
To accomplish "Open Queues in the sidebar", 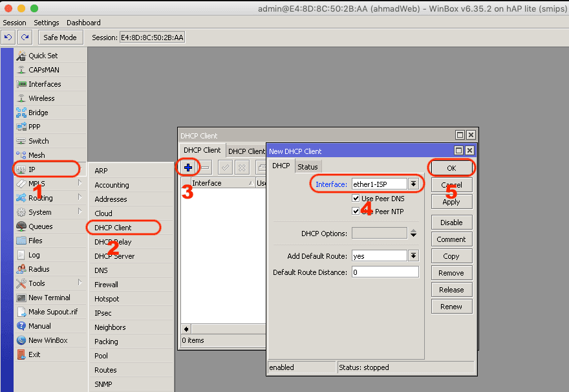I will [x=50, y=226].
